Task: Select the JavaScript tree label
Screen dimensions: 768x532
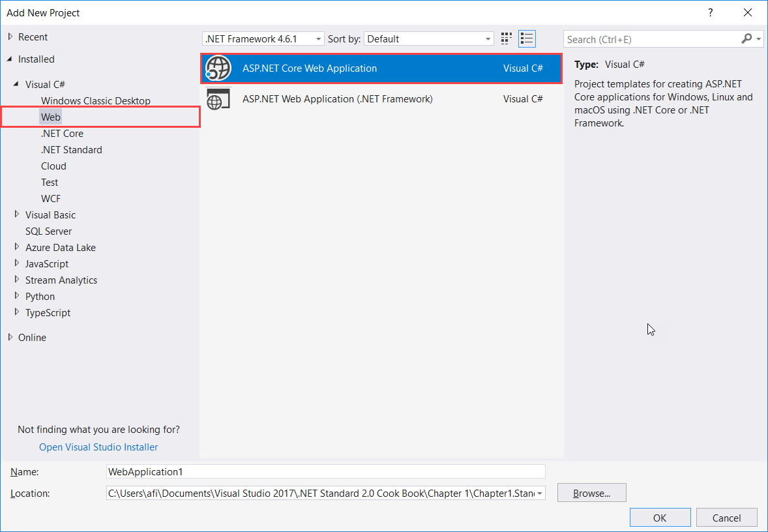Action: pyautogui.click(x=47, y=263)
